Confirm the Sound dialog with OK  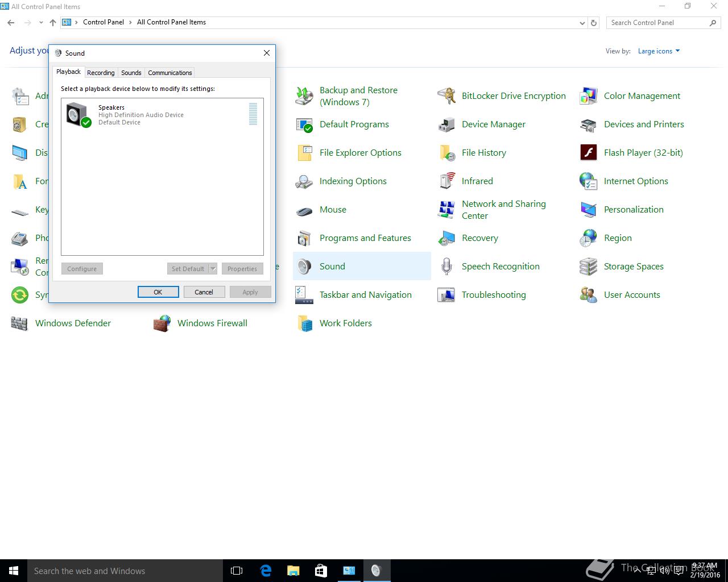tap(158, 292)
